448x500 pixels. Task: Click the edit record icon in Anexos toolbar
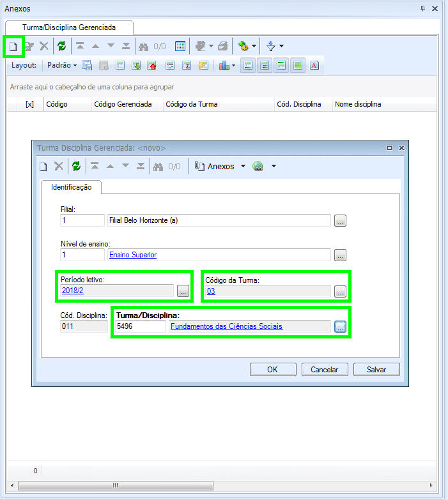coord(29,47)
